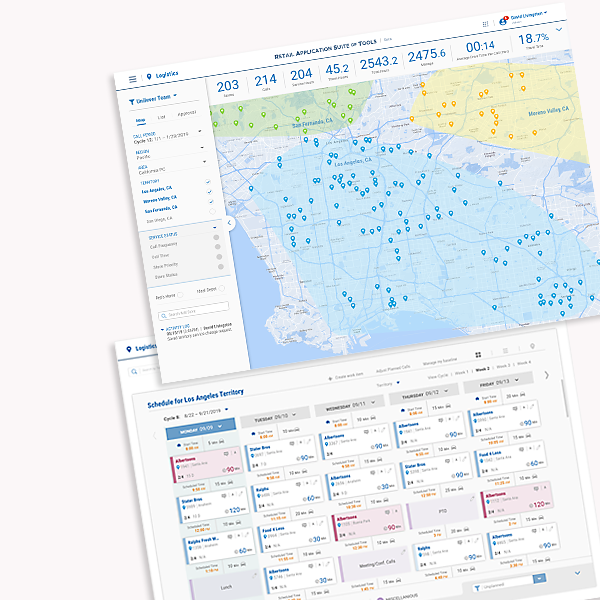Switch schedule to Week 4
The image size is (600, 600).
point(524,362)
